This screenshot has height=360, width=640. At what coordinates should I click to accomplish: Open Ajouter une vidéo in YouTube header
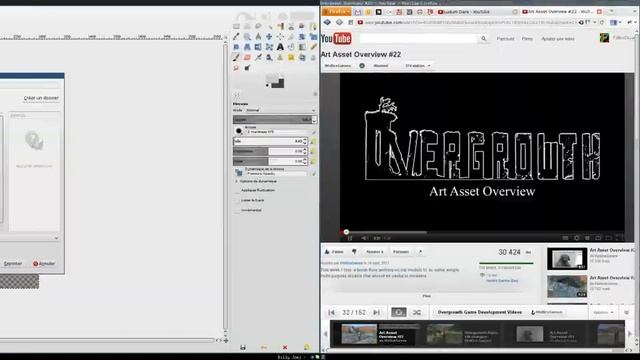pyautogui.click(x=558, y=39)
